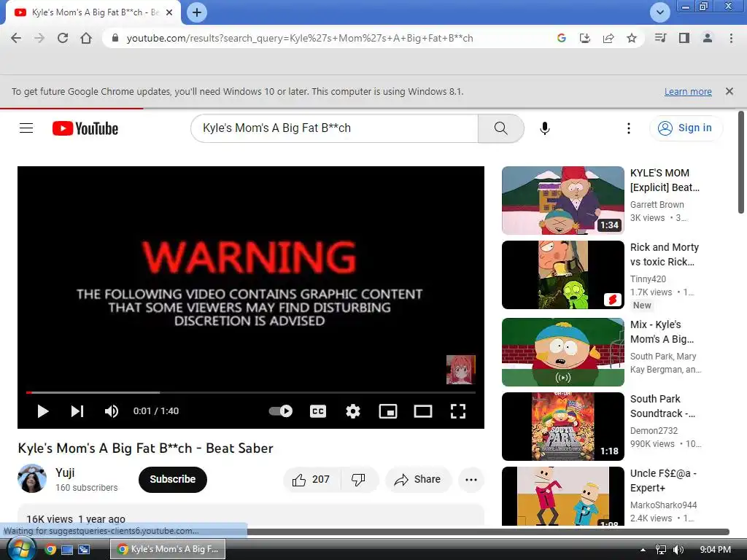
Task: Go to the browser home page
Action: click(86, 38)
